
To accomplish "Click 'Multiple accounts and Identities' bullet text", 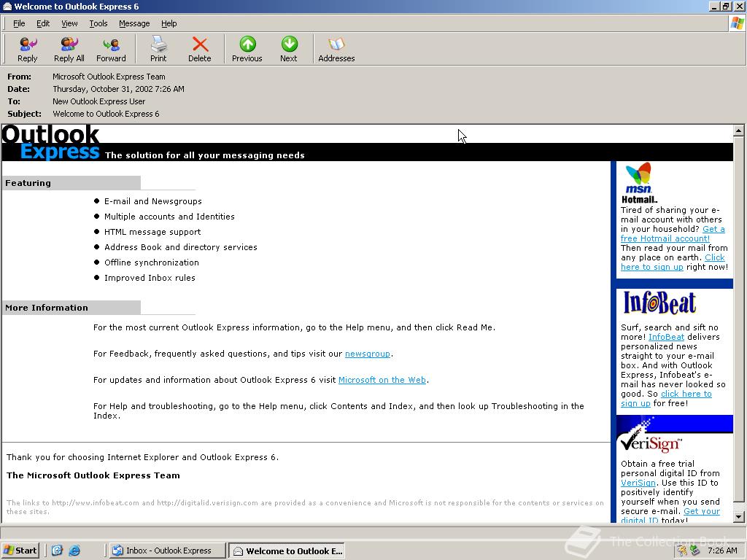I will 169,217.
